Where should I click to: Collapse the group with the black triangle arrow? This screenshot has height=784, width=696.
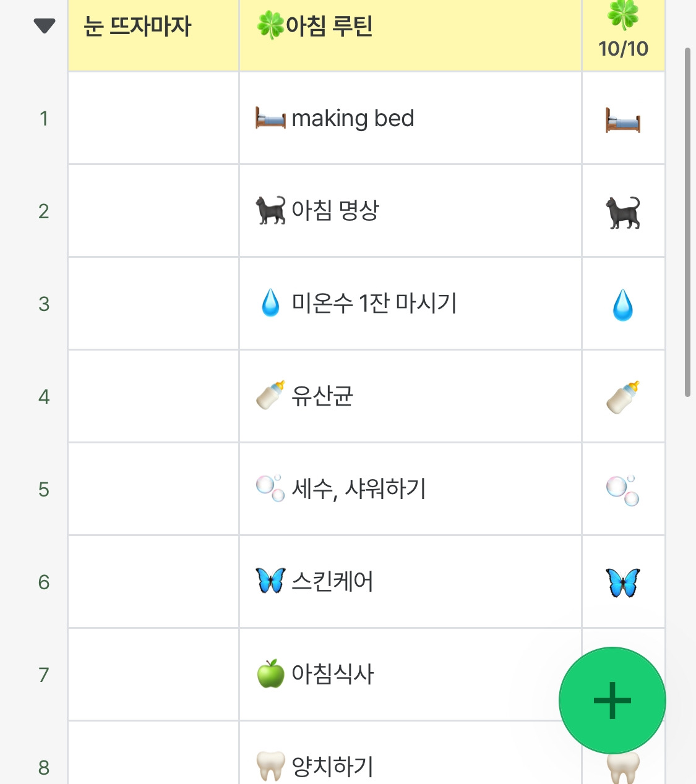(45, 26)
